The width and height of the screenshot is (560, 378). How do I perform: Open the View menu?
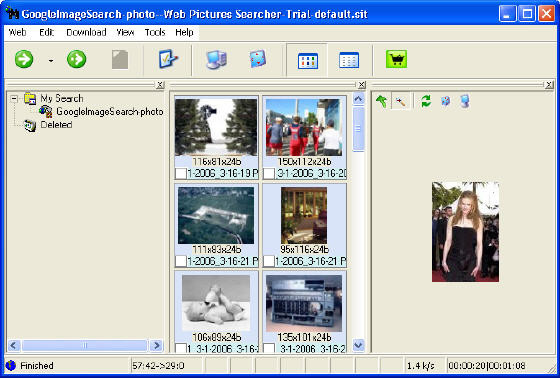(x=125, y=33)
